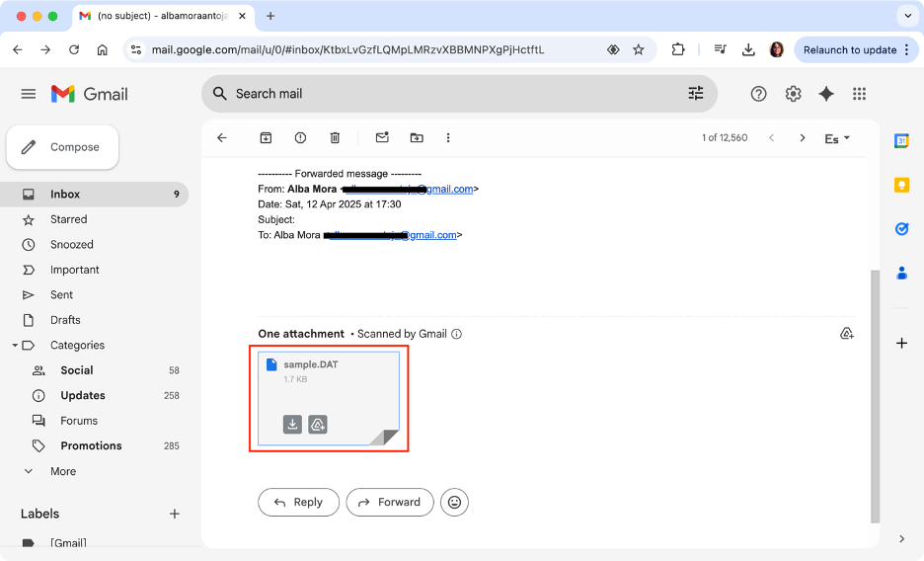The width and height of the screenshot is (924, 561).
Task: Open browser home page icon
Action: (102, 50)
